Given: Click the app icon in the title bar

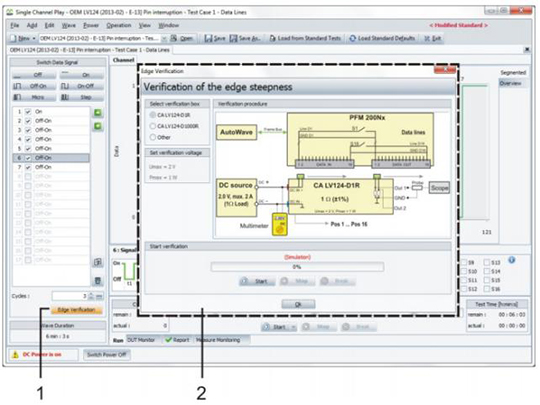Looking at the screenshot, I should pyautogui.click(x=10, y=12).
